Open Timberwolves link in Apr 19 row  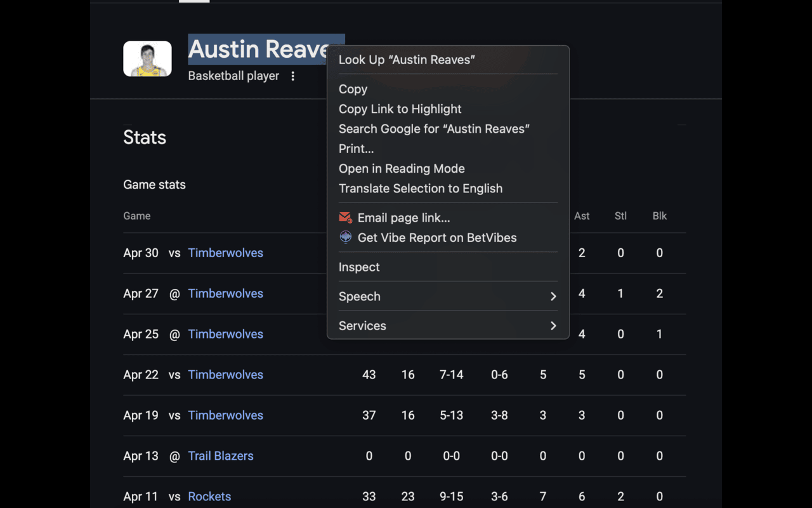pos(225,415)
